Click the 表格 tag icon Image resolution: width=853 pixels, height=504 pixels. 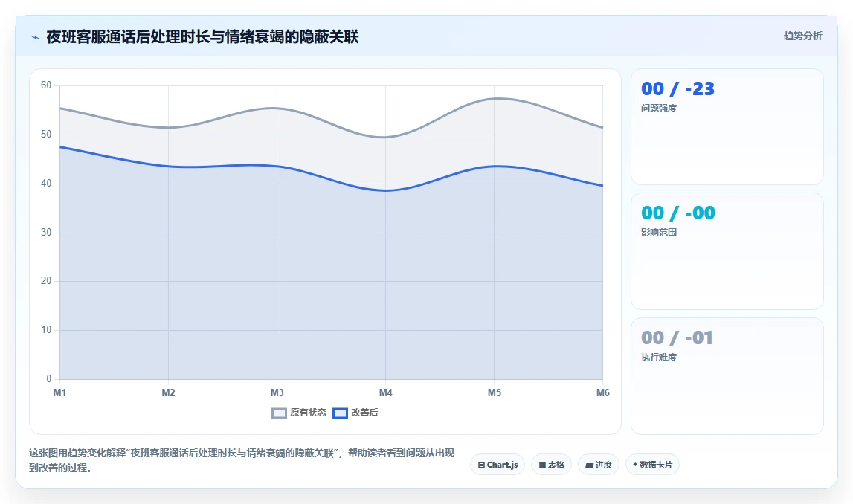542,465
